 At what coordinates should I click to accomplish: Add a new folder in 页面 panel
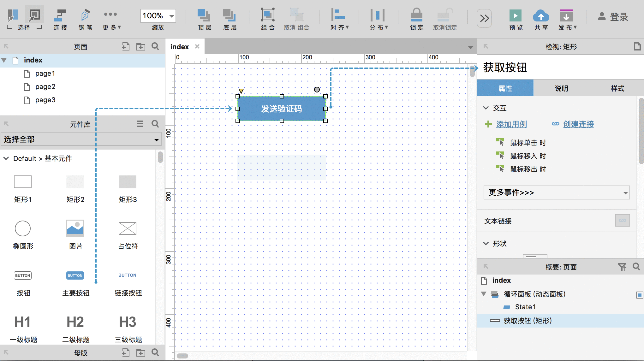[141, 47]
